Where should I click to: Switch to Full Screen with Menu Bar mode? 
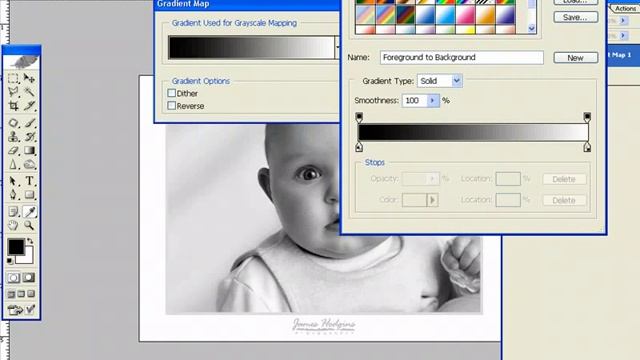[x=21, y=294]
